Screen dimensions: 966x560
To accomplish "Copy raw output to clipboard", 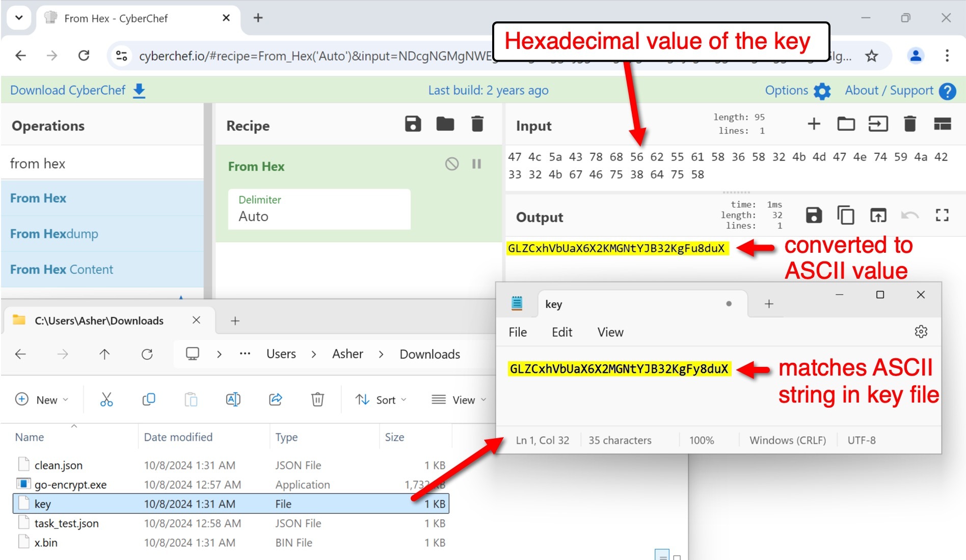I will click(x=846, y=216).
